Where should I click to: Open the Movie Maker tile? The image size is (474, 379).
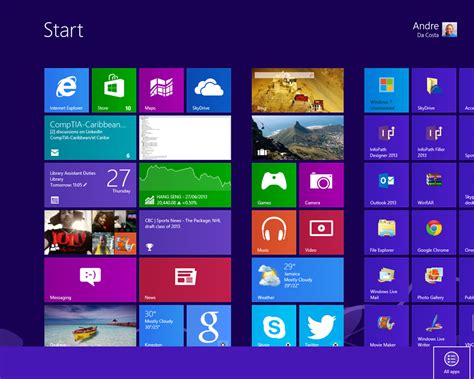tap(386, 326)
